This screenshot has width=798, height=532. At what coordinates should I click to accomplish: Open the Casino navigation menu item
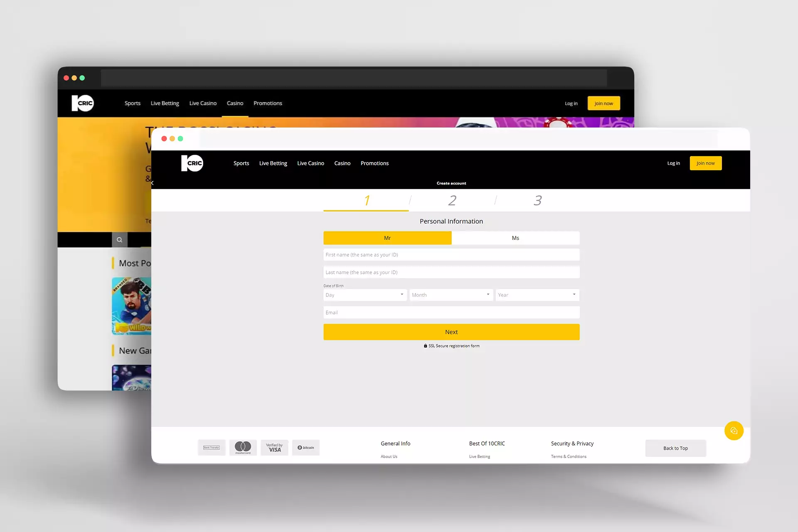342,163
